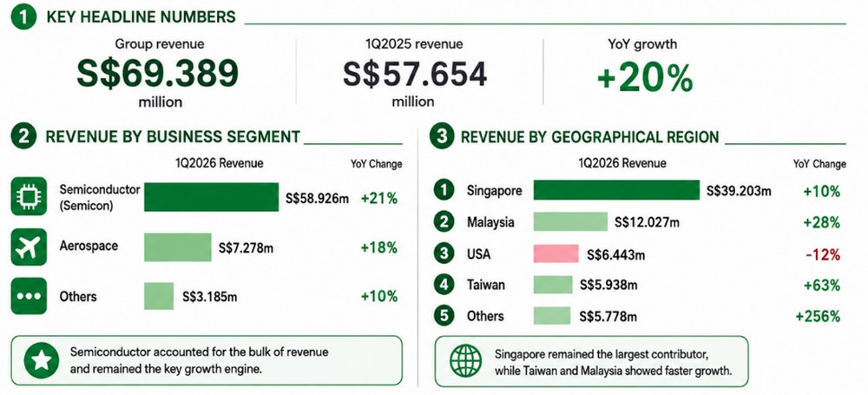
Task: Click the segment Others S$3.185m bar
Action: tap(159, 296)
